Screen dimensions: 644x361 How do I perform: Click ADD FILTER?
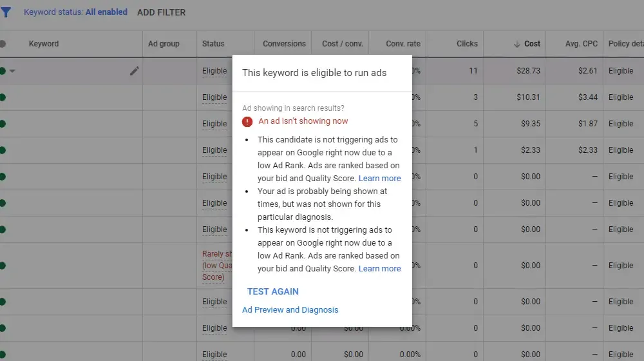point(162,13)
